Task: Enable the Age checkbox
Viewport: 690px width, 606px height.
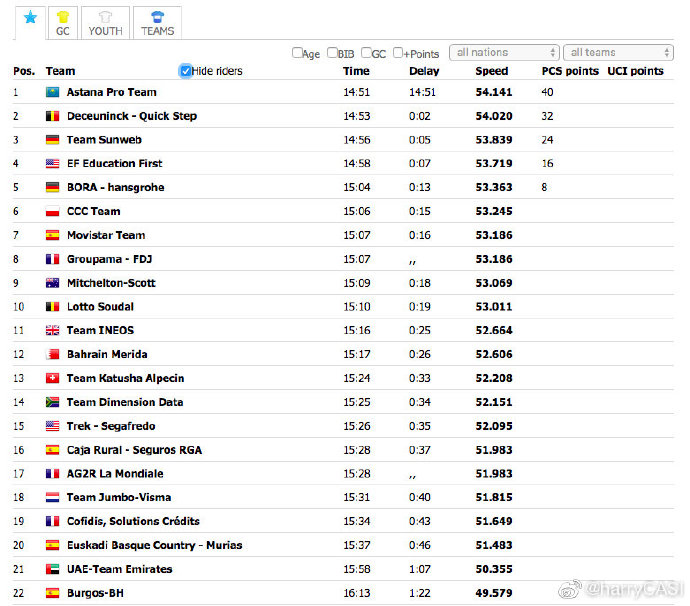Action: click(297, 53)
